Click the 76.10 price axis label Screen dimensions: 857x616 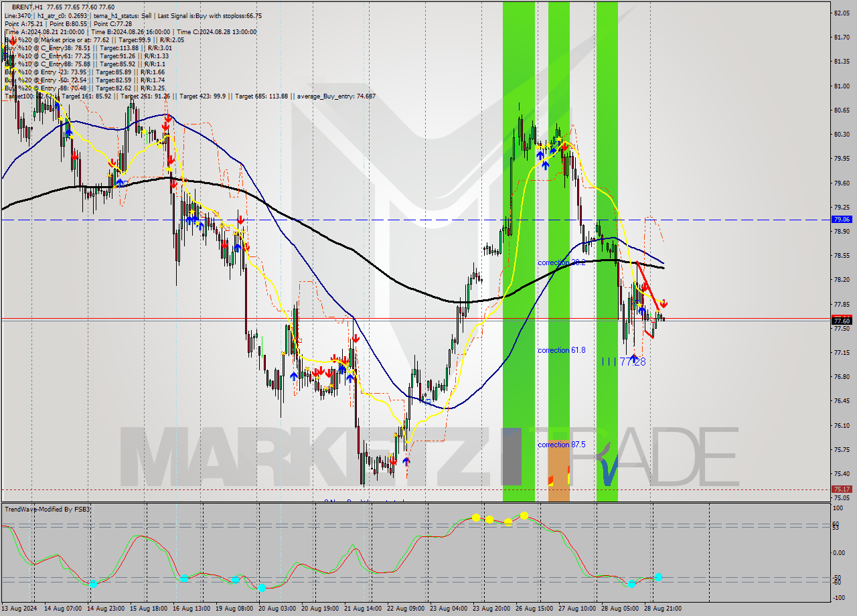point(842,425)
